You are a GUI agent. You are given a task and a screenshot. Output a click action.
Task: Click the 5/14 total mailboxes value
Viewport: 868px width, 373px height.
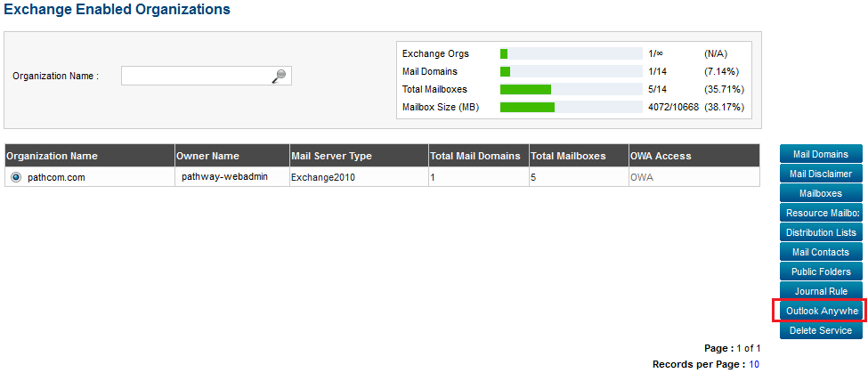click(657, 89)
